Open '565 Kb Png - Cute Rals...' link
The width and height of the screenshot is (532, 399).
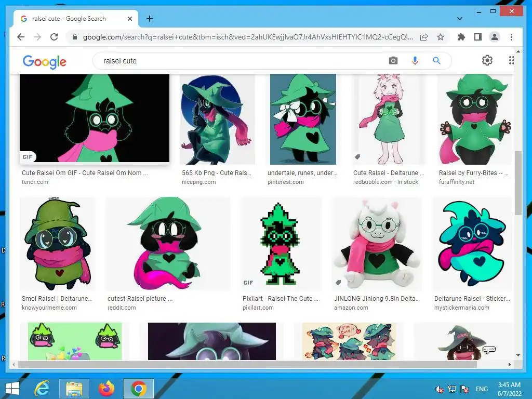pos(217,172)
